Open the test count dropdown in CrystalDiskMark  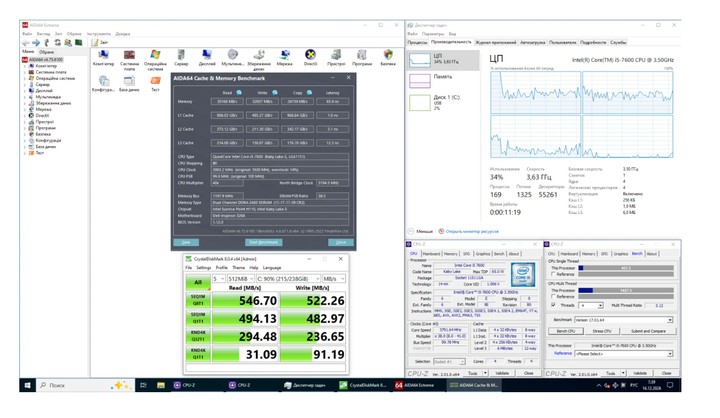[x=219, y=279]
